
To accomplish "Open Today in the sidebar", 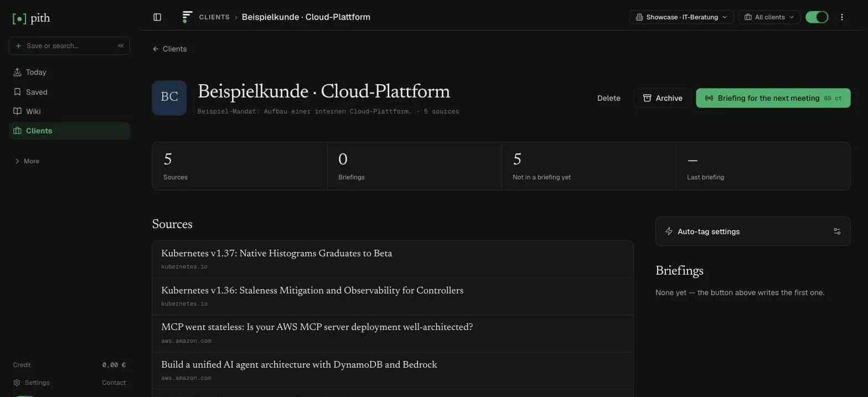I will coord(69,72).
